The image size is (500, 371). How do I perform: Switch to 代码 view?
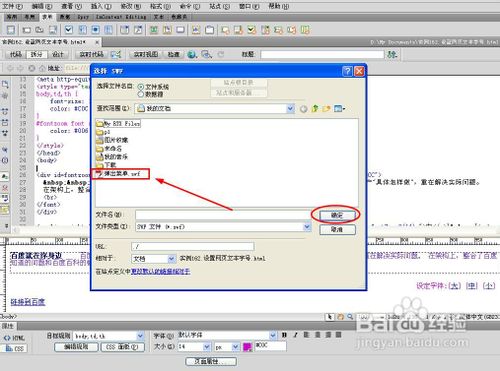tap(15, 54)
